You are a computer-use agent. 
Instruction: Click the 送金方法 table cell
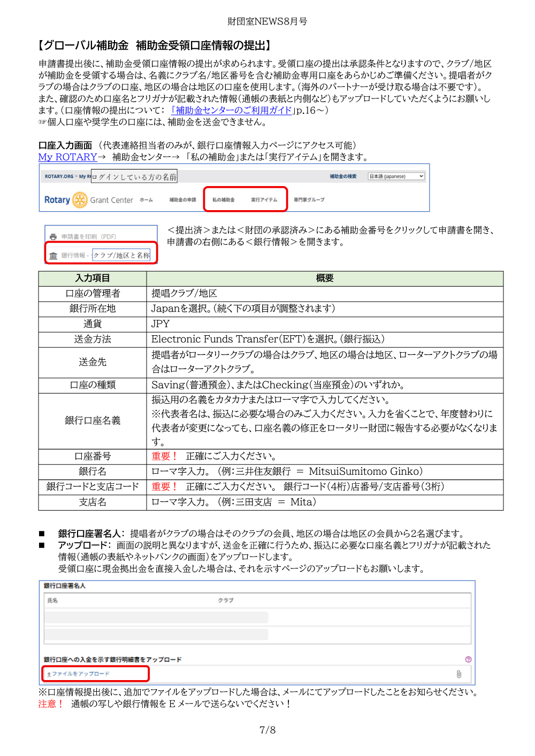(x=93, y=339)
